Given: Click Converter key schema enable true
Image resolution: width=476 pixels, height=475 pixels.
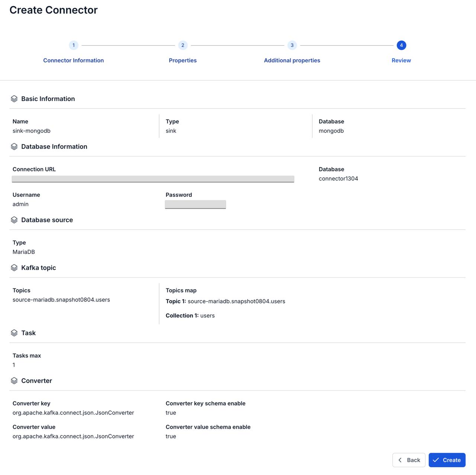Looking at the screenshot, I should pyautogui.click(x=171, y=413).
